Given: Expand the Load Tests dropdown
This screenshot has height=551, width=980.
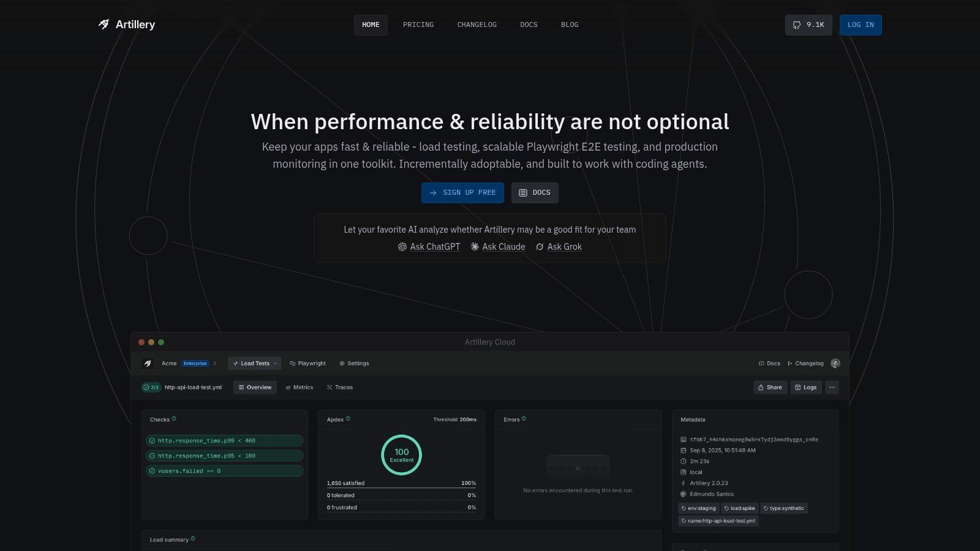Looking at the screenshot, I should pos(255,364).
